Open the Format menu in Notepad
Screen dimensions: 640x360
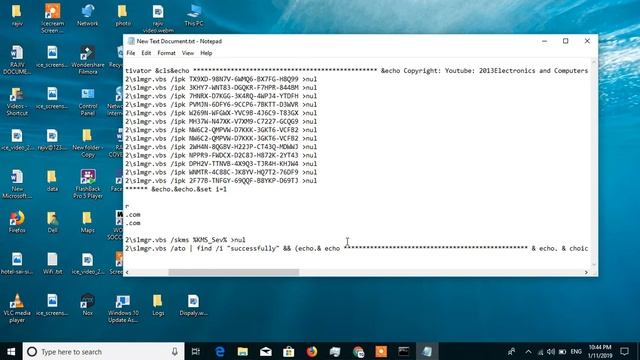pyautogui.click(x=166, y=53)
